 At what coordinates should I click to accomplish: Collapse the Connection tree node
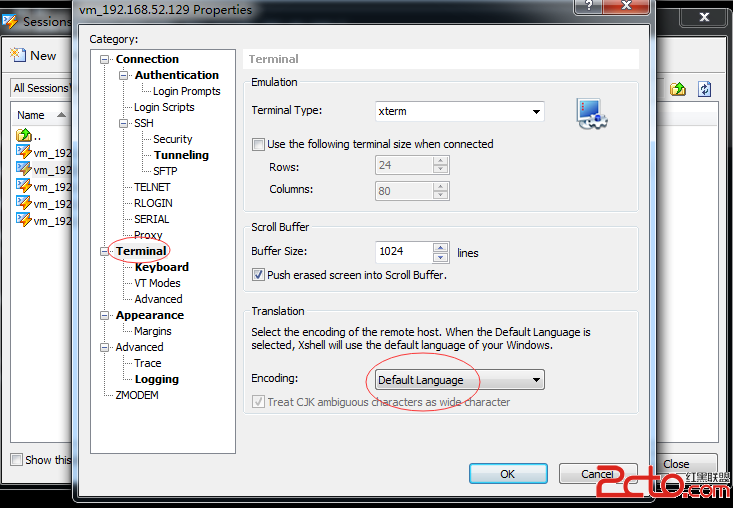[x=105, y=59]
